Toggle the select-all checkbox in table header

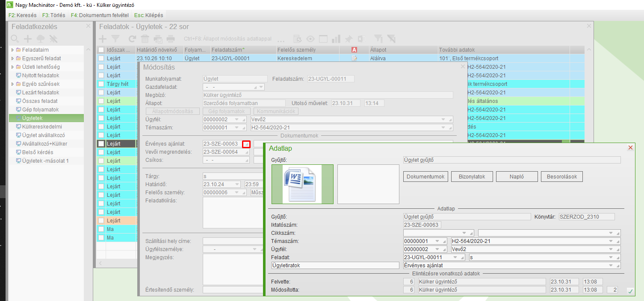(101, 50)
